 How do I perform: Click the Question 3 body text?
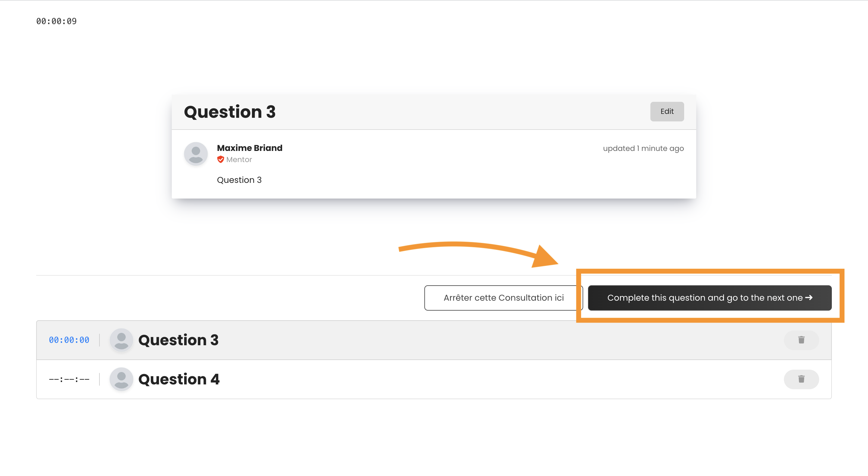tap(239, 180)
